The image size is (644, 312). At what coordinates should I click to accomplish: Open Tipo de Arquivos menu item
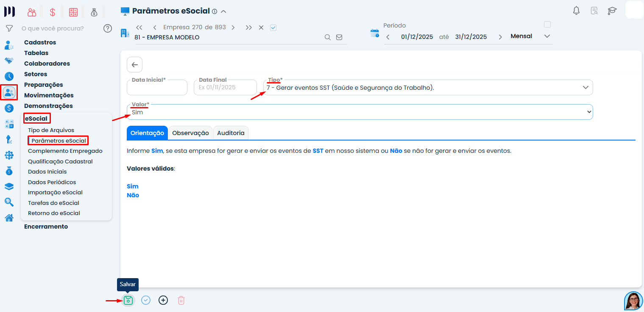coord(51,130)
